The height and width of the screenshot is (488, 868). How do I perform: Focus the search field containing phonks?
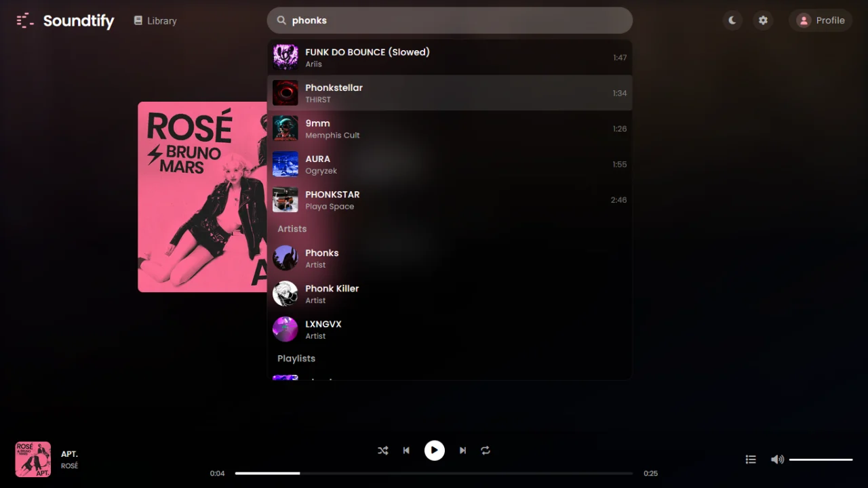pos(450,20)
